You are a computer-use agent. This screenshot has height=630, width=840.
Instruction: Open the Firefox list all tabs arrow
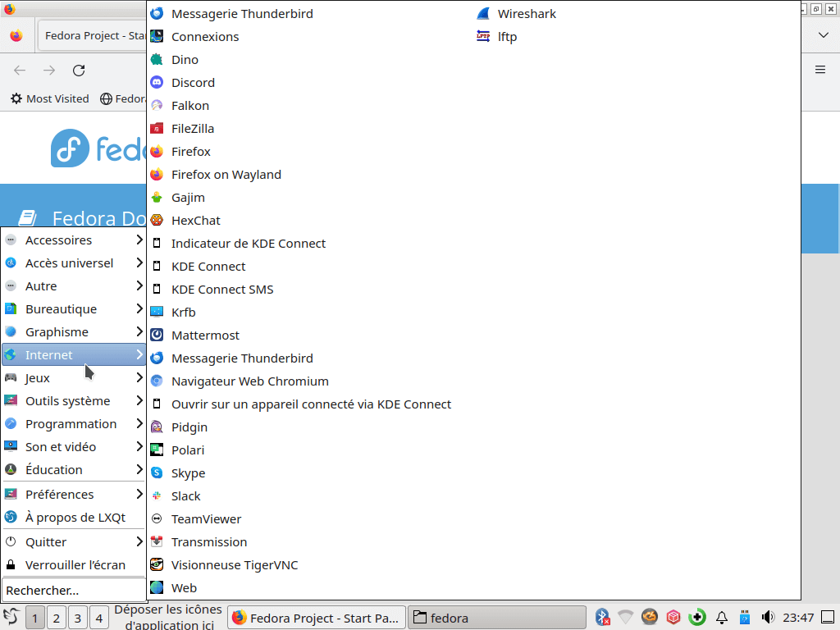pos(824,35)
